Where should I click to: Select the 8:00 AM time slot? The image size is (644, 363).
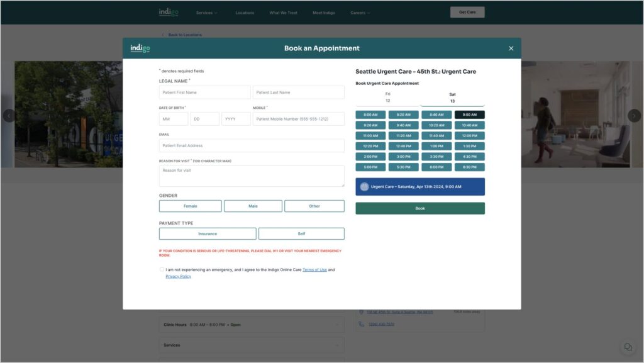[370, 114]
